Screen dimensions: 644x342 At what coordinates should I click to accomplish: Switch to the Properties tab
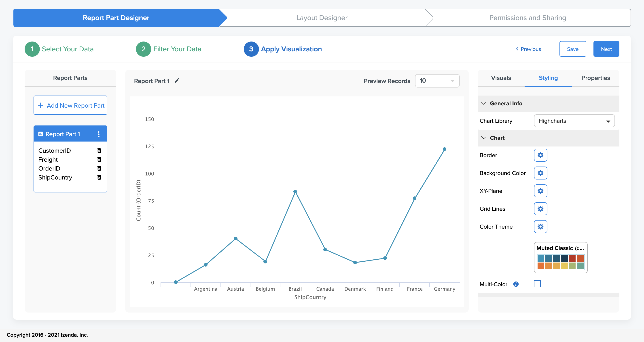tap(595, 78)
